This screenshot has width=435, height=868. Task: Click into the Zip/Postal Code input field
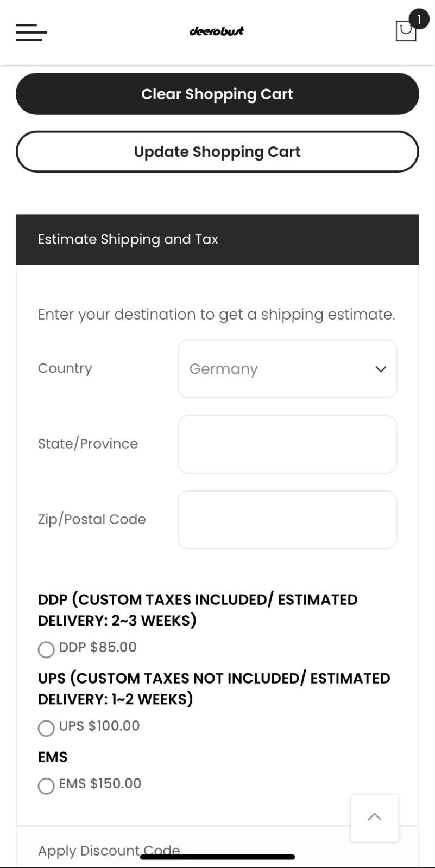287,520
